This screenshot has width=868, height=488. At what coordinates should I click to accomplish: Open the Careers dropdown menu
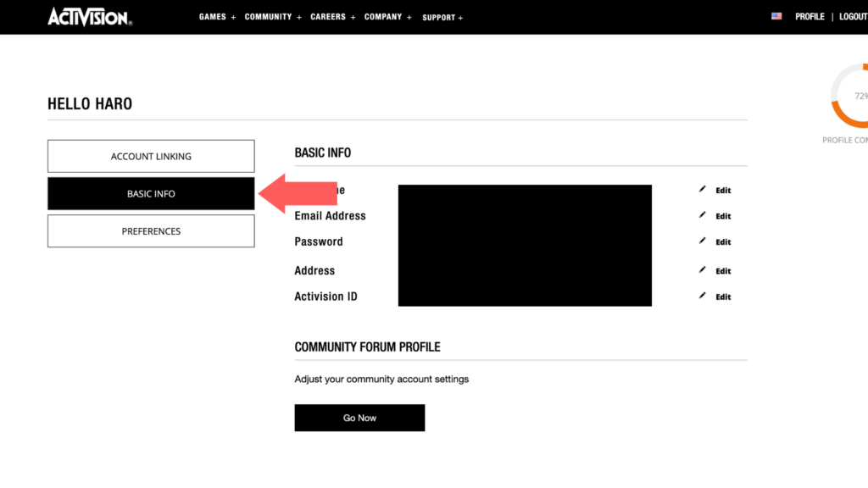(x=332, y=17)
